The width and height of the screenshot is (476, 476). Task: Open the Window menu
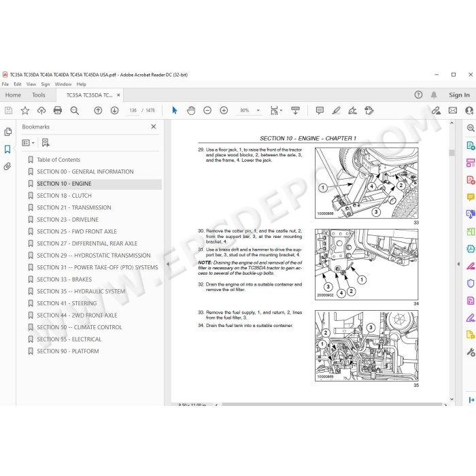click(63, 84)
